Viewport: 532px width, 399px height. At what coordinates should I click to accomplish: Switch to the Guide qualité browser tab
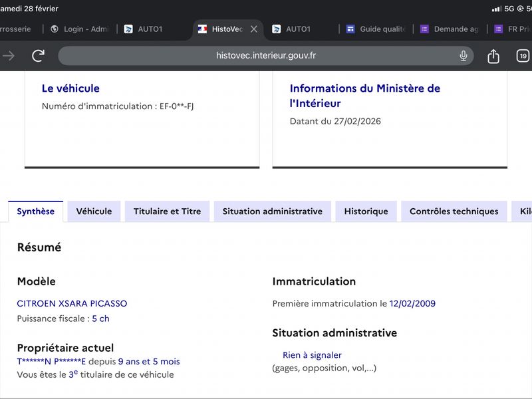click(x=376, y=29)
